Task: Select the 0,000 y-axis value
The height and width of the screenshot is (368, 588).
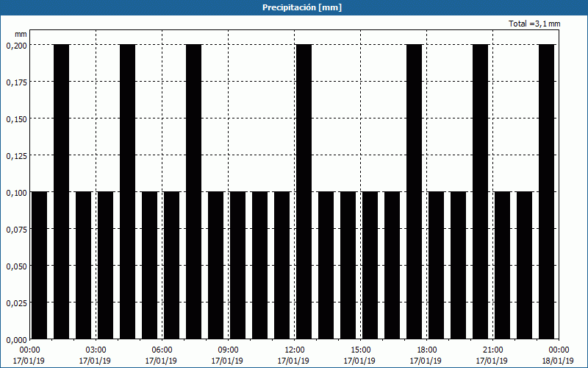Action: (16, 340)
